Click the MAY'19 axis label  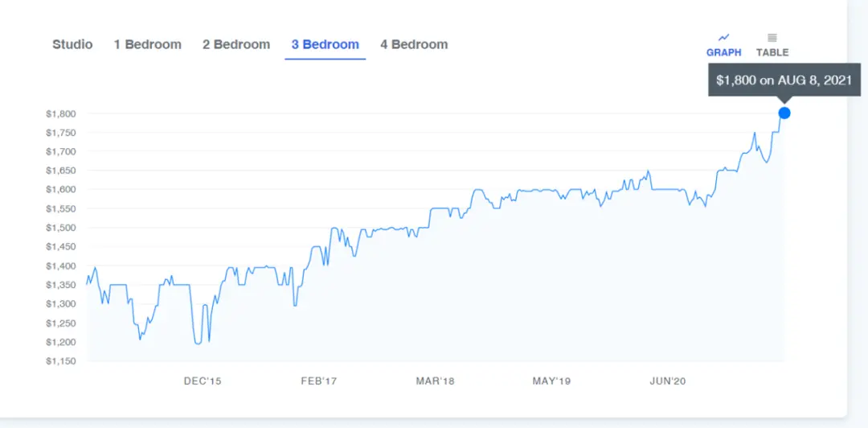pyautogui.click(x=551, y=381)
